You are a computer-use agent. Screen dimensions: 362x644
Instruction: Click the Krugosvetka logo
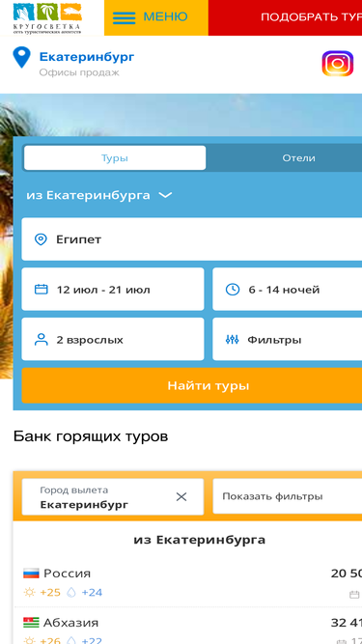46,17
